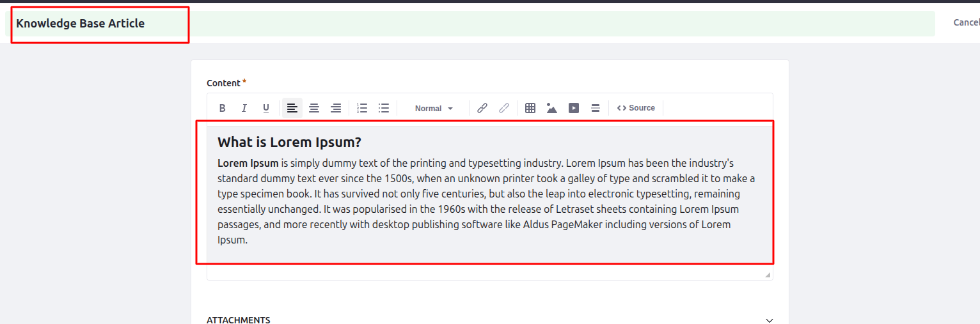Center align the text
This screenshot has width=980, height=324.
[x=314, y=108]
